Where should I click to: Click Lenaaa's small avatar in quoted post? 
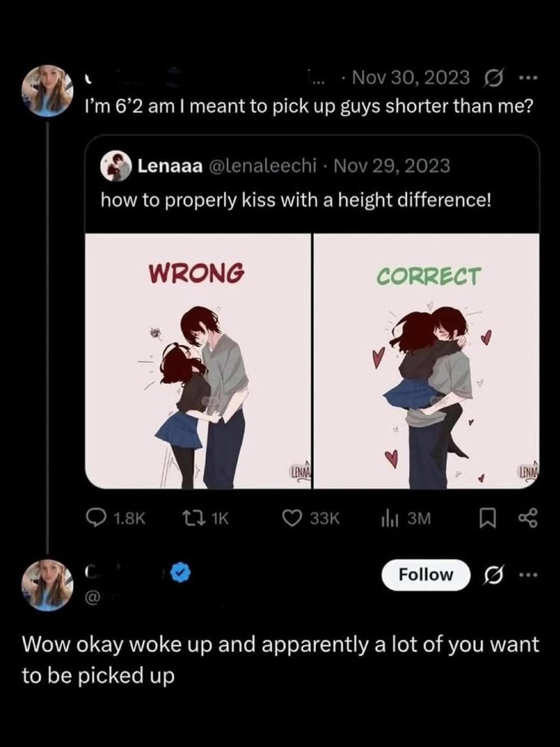coord(115,166)
